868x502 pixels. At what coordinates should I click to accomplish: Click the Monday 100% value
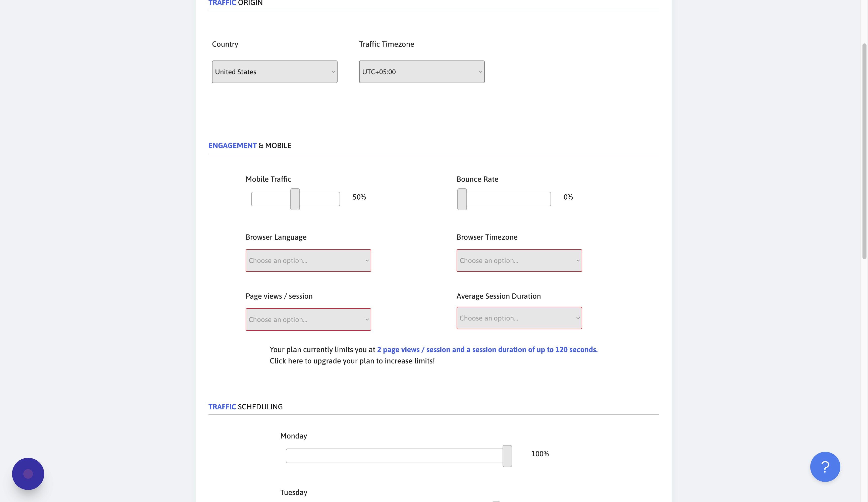pyautogui.click(x=540, y=454)
